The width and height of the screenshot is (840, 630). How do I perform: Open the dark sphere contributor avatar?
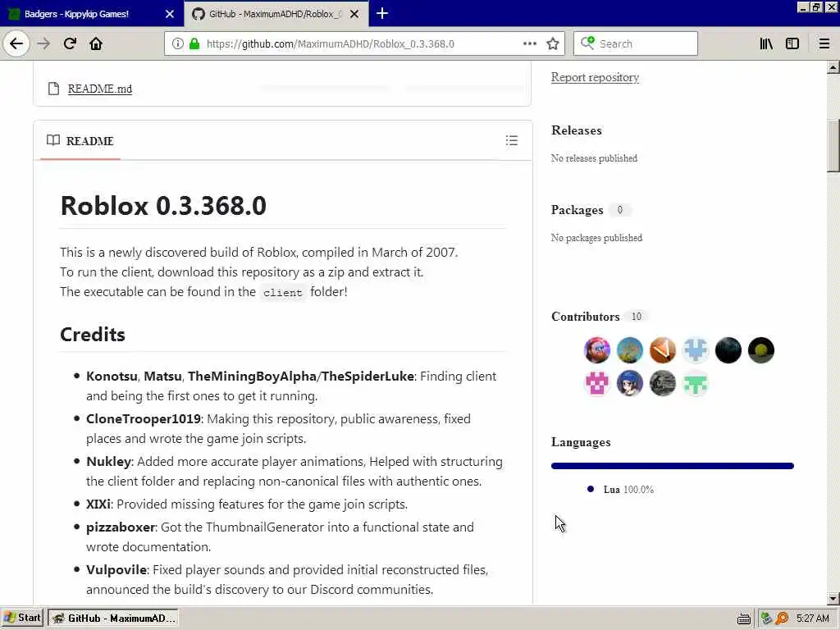[x=728, y=350]
